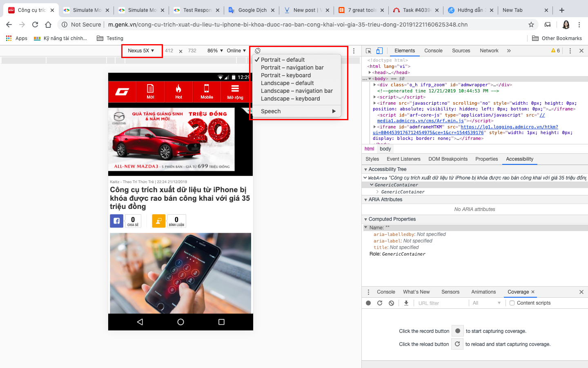Screen dimensions: 588x368
Task: Go back to previous page
Action: click(9, 25)
